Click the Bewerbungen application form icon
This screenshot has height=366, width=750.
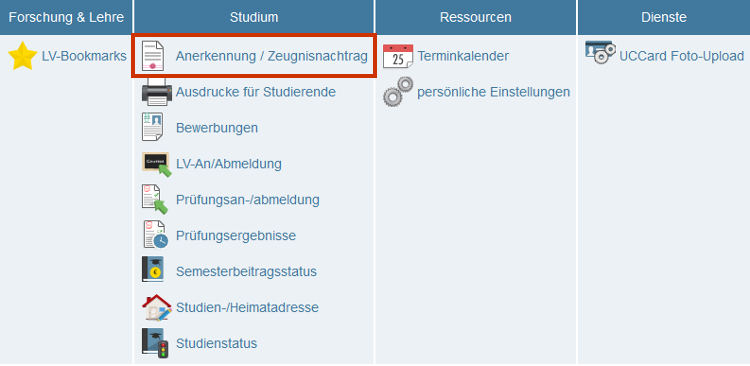pyautogui.click(x=153, y=127)
